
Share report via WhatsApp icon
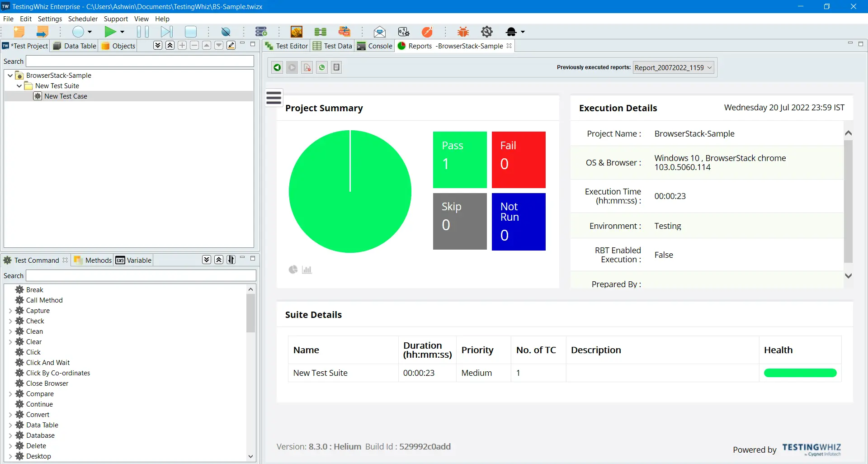click(x=322, y=67)
